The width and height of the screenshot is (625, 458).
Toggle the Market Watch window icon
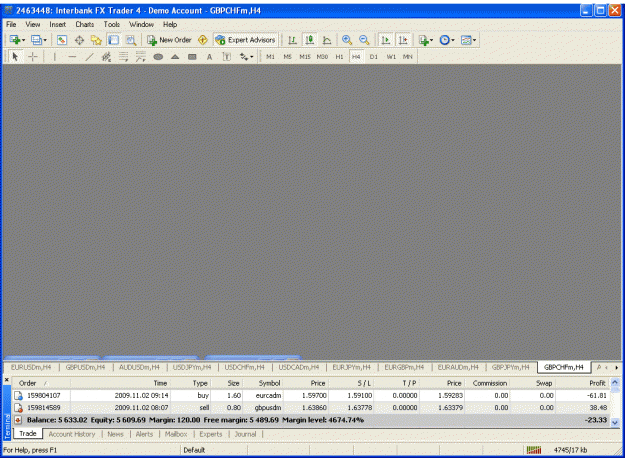(x=62, y=40)
